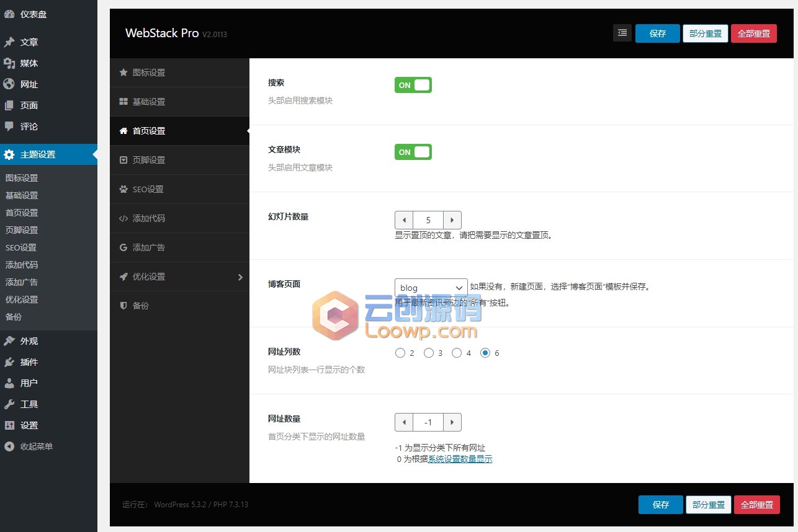Screen dimensions: 798x532
Task: Open 页脚设置 in WordPress submenu
Action: tap(22, 230)
